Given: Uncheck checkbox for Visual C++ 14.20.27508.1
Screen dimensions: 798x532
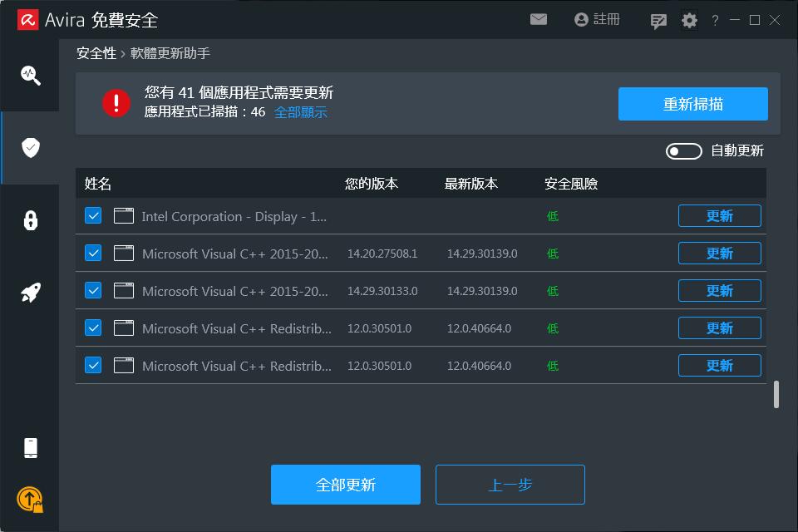Looking at the screenshot, I should [x=93, y=253].
